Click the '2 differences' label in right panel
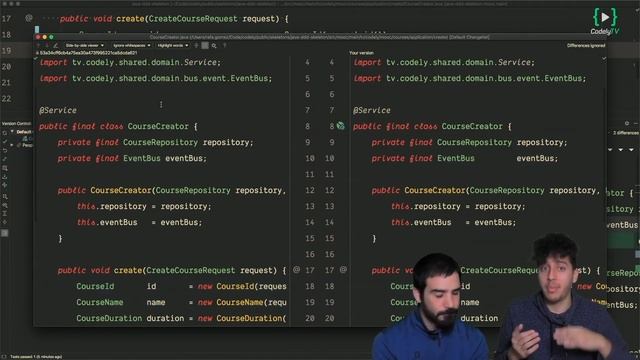The image size is (640, 360). click(x=626, y=133)
